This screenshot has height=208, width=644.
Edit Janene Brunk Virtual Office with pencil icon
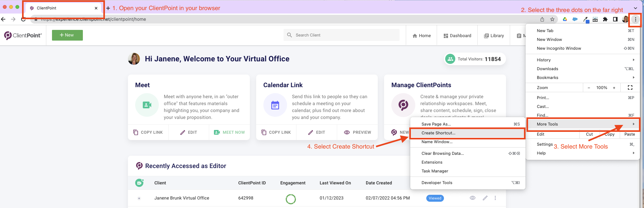point(485,198)
